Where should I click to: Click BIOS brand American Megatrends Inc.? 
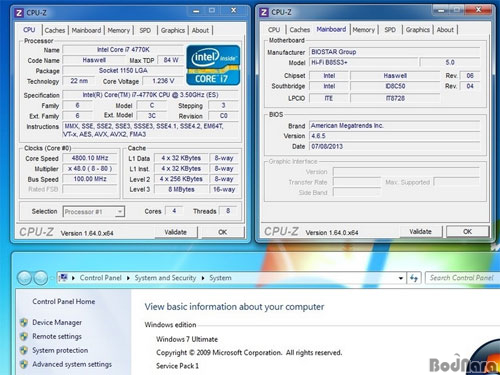point(394,126)
